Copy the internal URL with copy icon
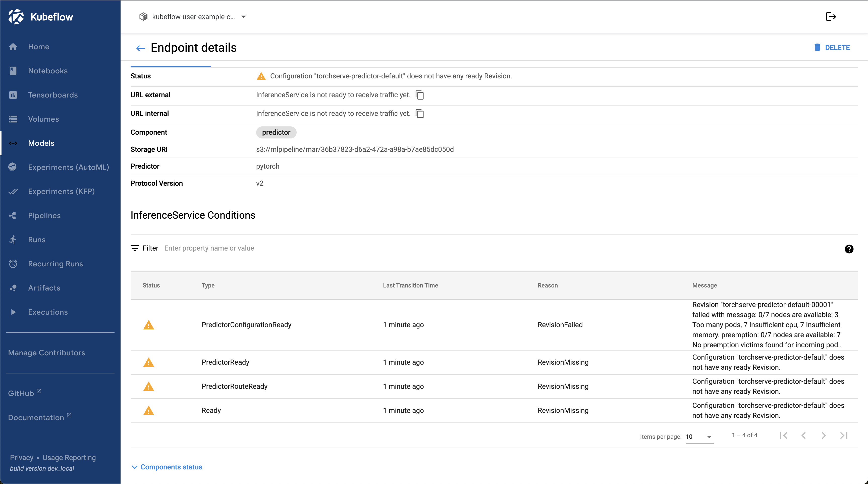The image size is (868, 484). tap(419, 114)
